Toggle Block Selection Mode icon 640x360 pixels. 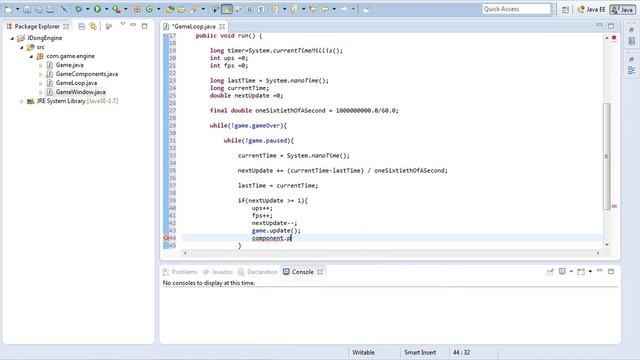(250, 9)
